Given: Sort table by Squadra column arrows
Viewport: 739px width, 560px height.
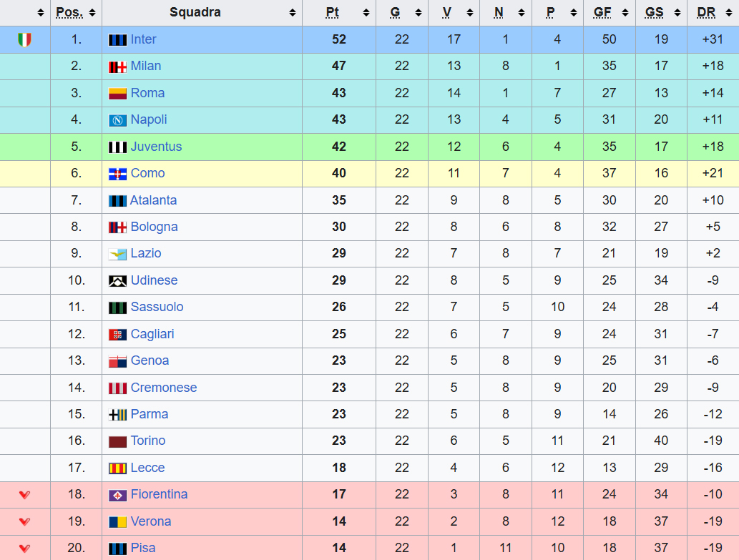Looking at the screenshot, I should 292,13.
